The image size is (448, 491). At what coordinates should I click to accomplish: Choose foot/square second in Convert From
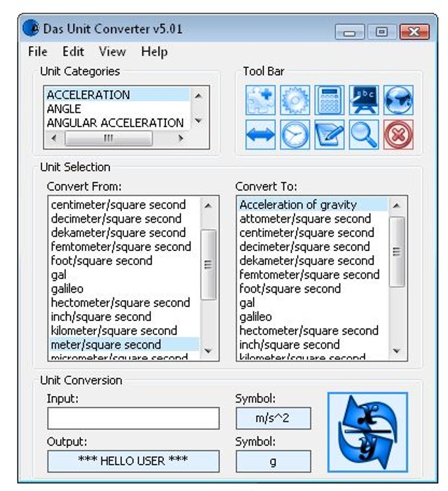[124, 261]
